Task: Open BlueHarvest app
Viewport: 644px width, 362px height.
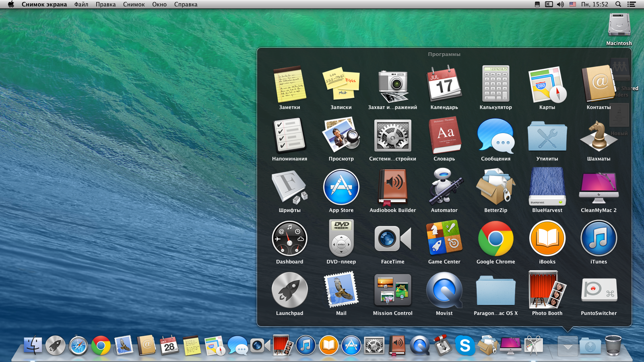Action: click(x=547, y=187)
